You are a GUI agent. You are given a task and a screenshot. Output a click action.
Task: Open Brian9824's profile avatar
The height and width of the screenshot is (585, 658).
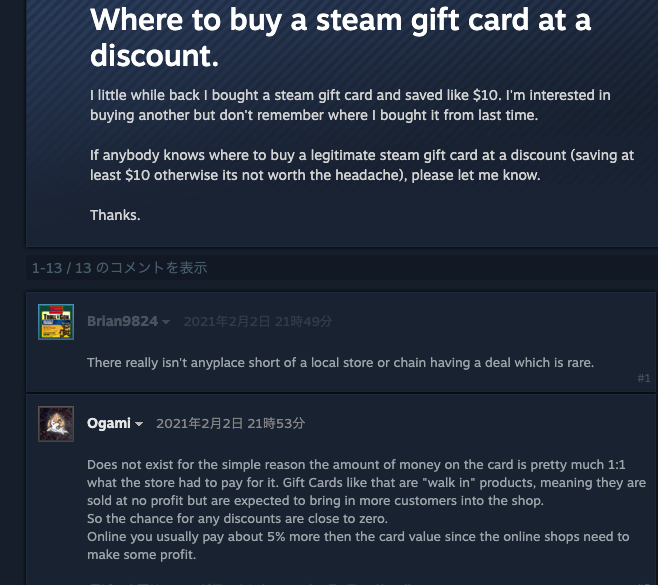pos(56,322)
